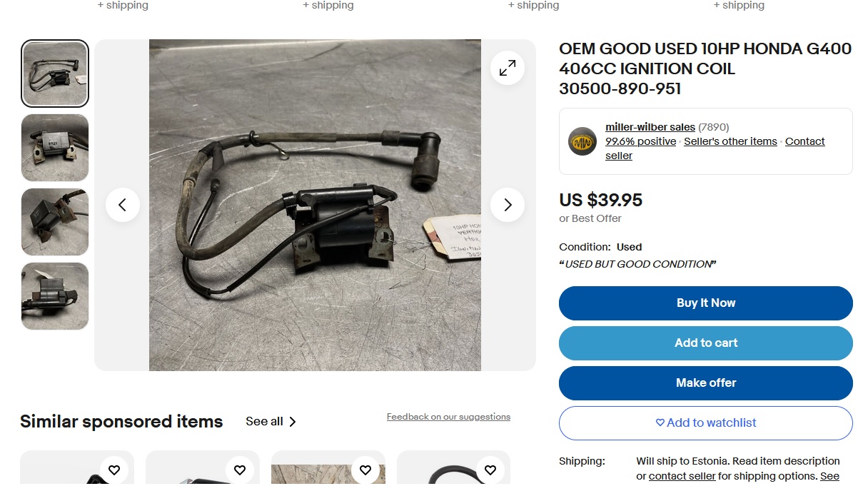This screenshot has width=868, height=486.
Task: Add item to watchlist
Action: tap(706, 423)
